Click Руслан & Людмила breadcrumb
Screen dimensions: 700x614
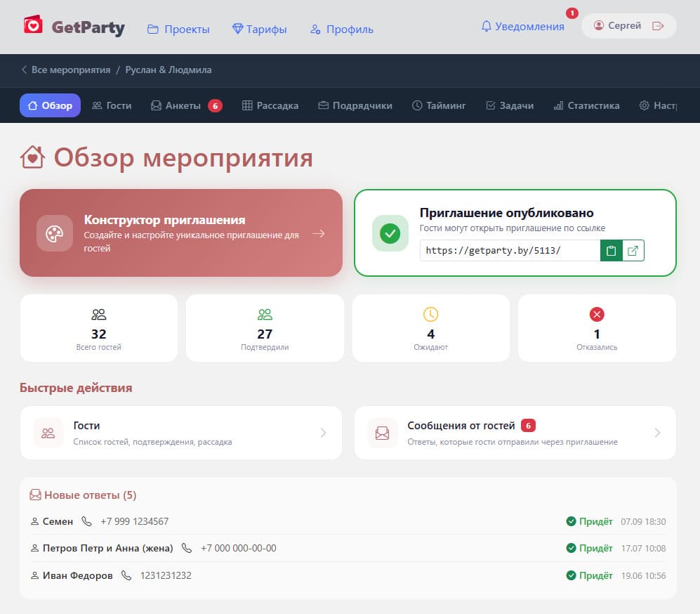click(x=169, y=70)
